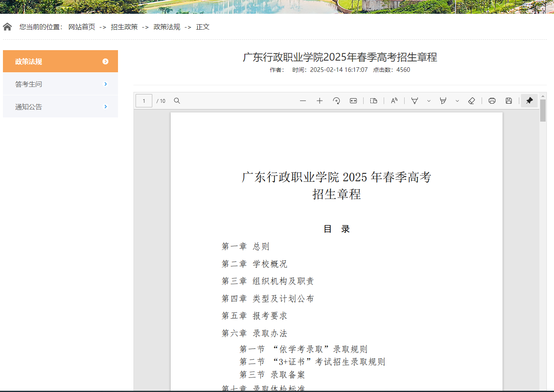Select the Draw pen tool
The image size is (554, 392).
click(414, 100)
